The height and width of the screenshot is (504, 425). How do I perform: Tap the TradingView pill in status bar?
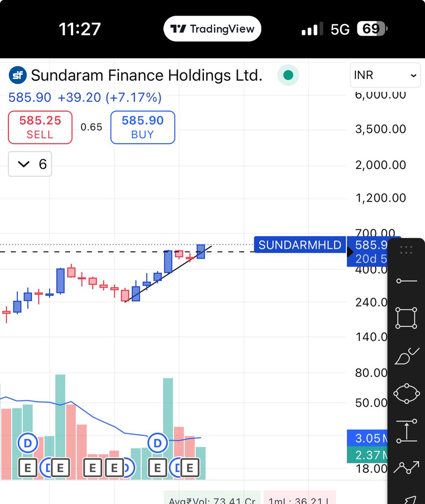point(212,29)
